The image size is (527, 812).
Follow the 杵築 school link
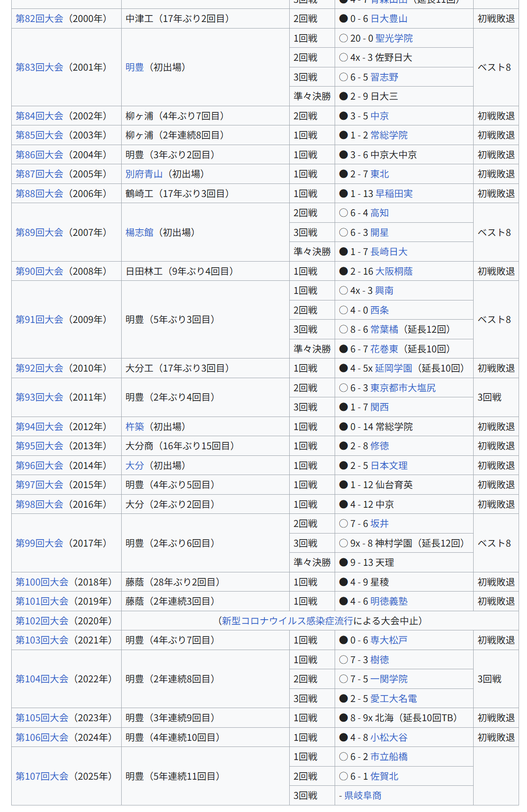pyautogui.click(x=135, y=427)
